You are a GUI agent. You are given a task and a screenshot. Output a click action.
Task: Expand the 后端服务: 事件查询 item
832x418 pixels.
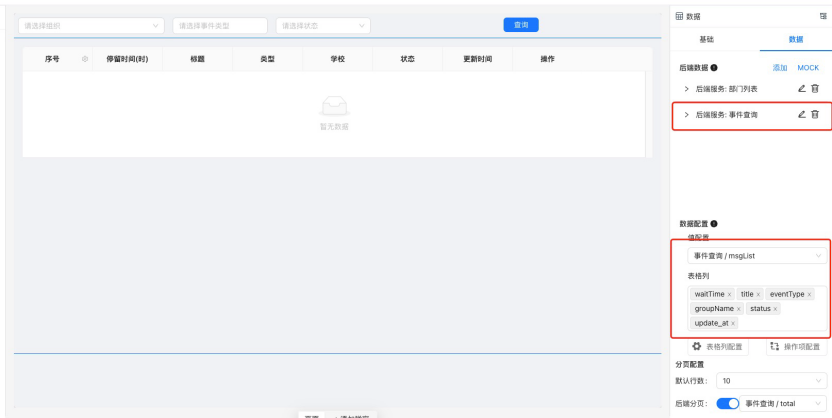(x=686, y=115)
